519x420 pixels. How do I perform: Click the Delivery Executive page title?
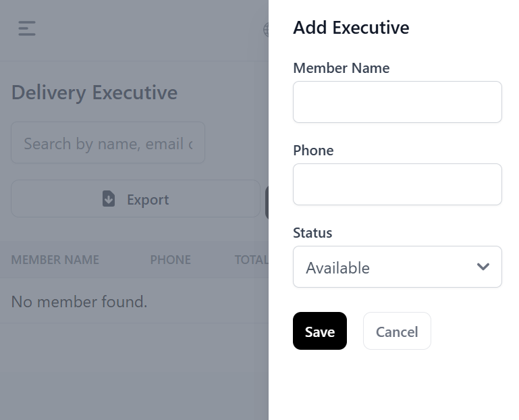94,93
